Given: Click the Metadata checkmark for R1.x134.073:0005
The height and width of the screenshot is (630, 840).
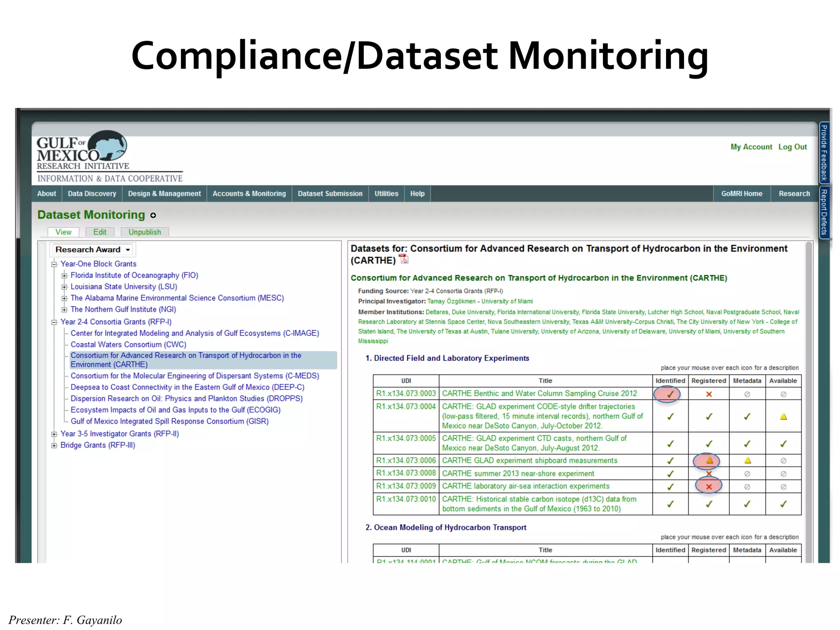Looking at the screenshot, I should pos(747,444).
